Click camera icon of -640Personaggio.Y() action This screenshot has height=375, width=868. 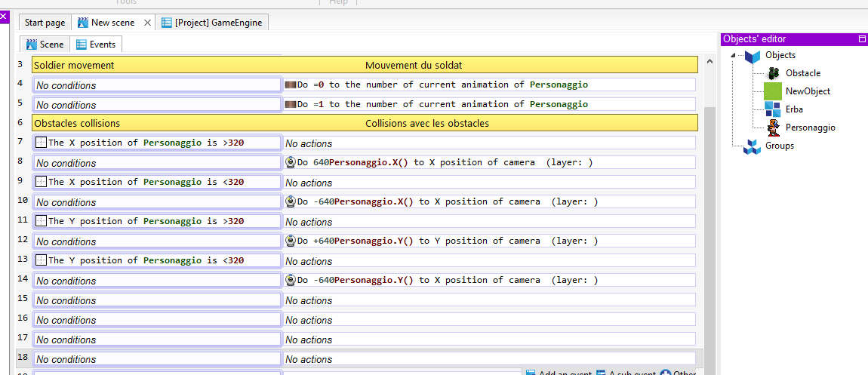point(291,281)
